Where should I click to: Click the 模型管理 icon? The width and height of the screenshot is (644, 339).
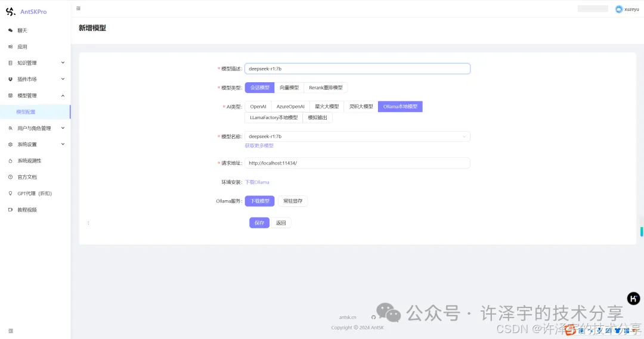10,96
